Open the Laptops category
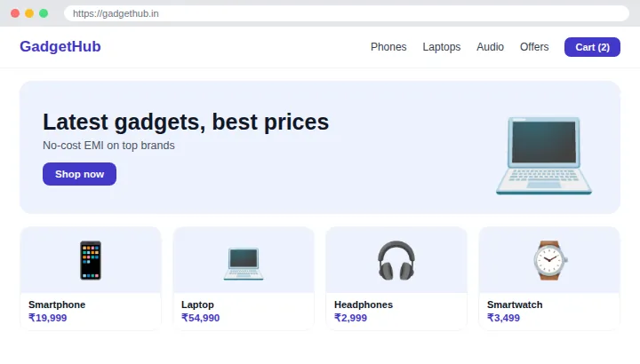The height and width of the screenshot is (364, 640). (441, 47)
